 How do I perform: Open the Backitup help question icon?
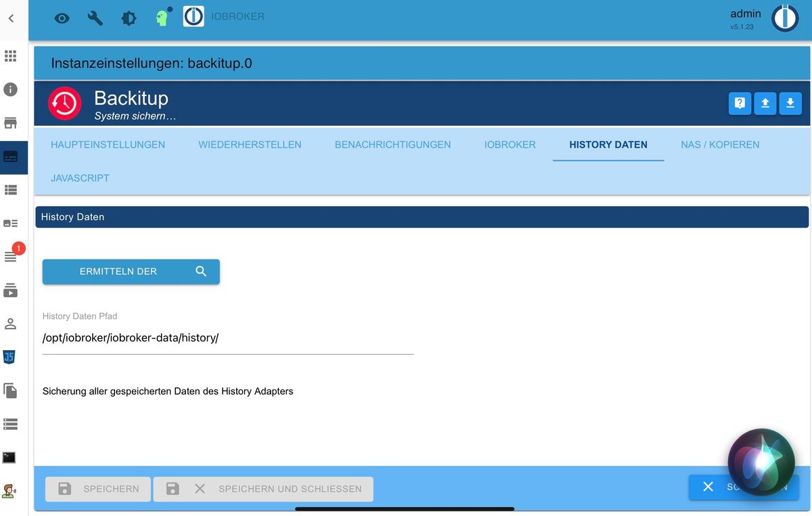[740, 104]
